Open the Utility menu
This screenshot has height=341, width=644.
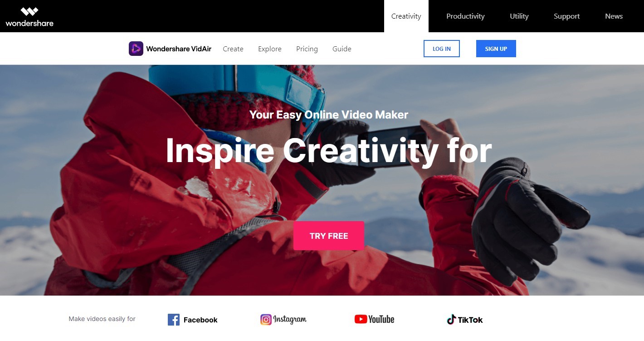[519, 16]
